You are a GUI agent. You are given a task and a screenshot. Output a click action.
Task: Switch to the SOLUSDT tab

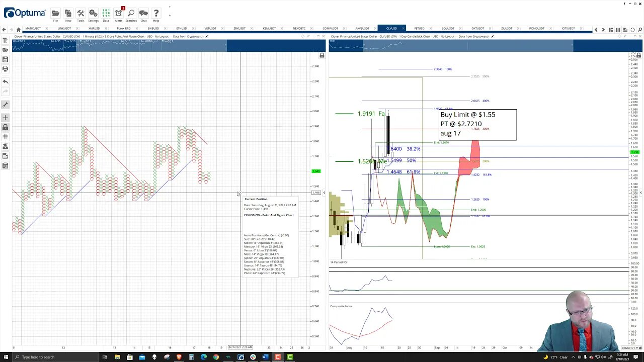click(448, 29)
